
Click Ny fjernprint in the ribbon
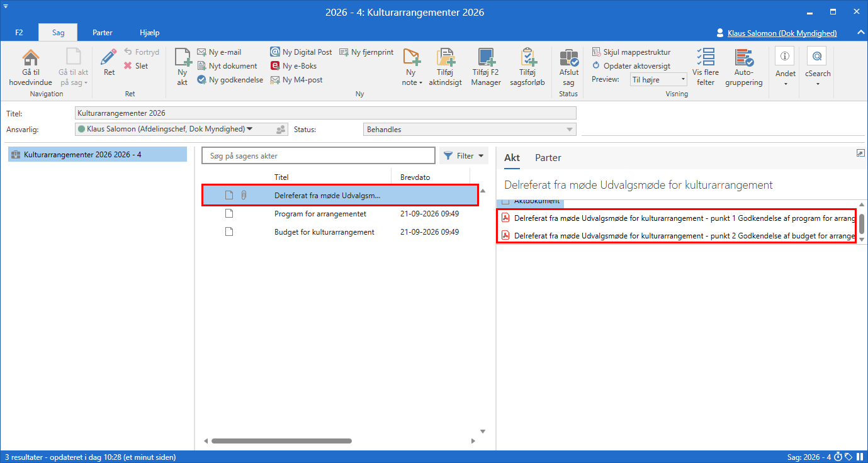pos(367,52)
